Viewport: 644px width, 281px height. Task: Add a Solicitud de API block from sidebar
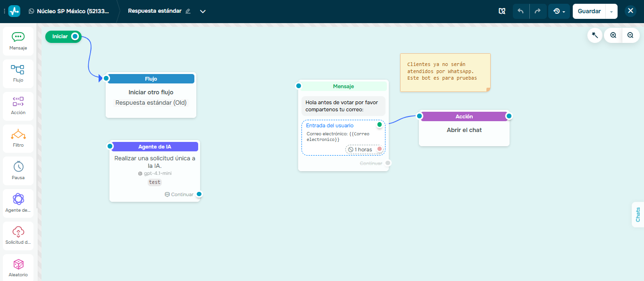tap(18, 236)
